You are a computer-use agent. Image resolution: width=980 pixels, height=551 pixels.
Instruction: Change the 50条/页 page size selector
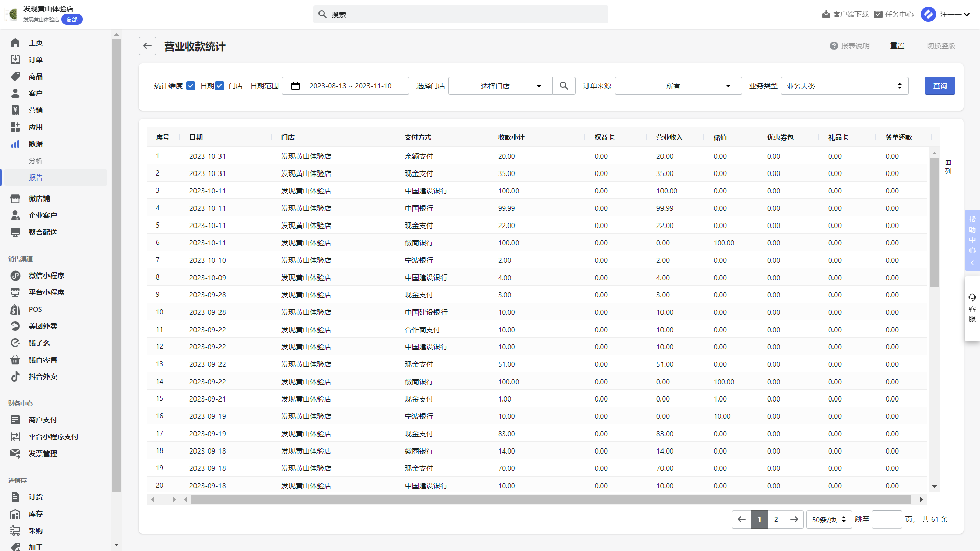point(829,519)
